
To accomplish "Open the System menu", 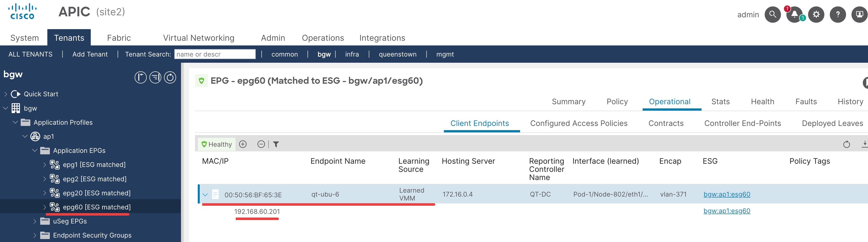I will point(25,38).
